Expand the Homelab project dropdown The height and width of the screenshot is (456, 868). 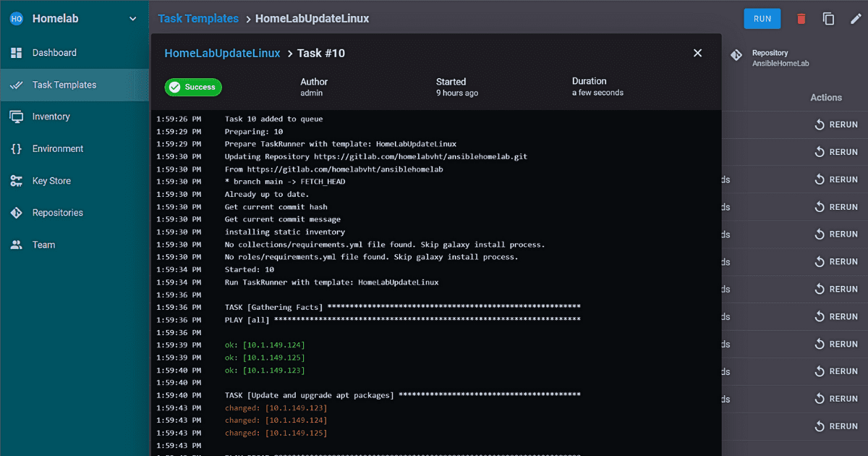tap(132, 19)
